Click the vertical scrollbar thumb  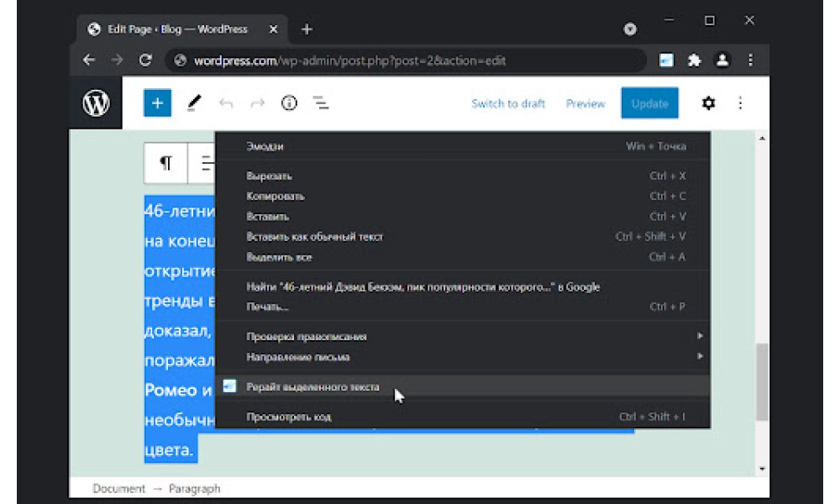click(x=762, y=382)
